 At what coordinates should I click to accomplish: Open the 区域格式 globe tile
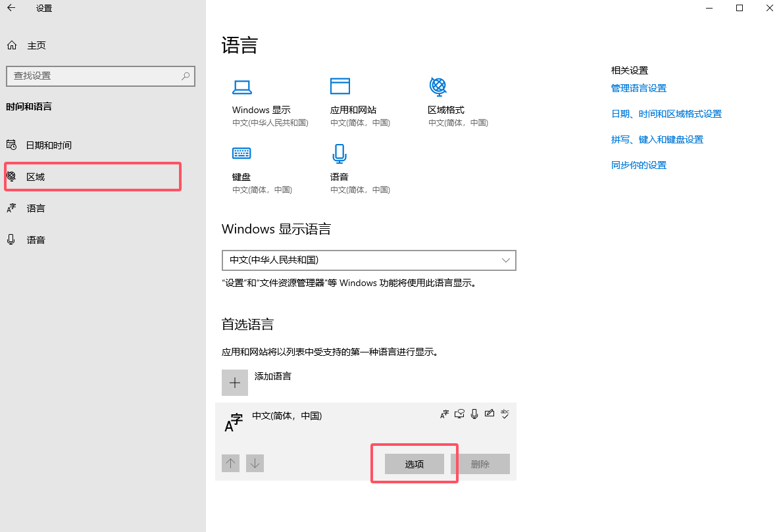click(458, 102)
